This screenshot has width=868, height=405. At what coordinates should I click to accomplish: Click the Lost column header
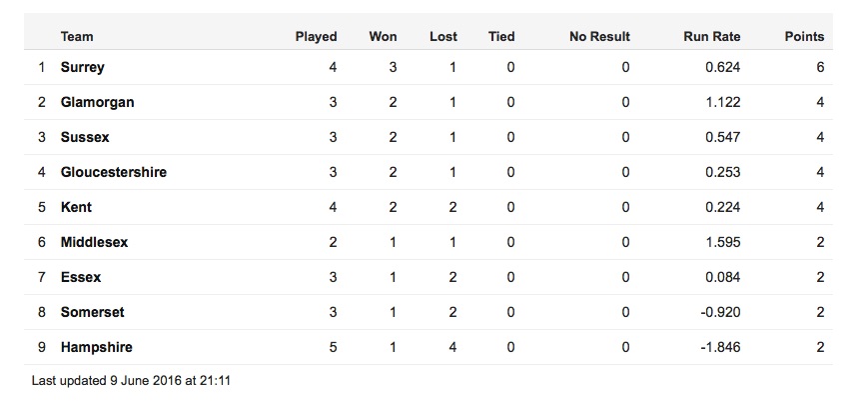pos(443,37)
